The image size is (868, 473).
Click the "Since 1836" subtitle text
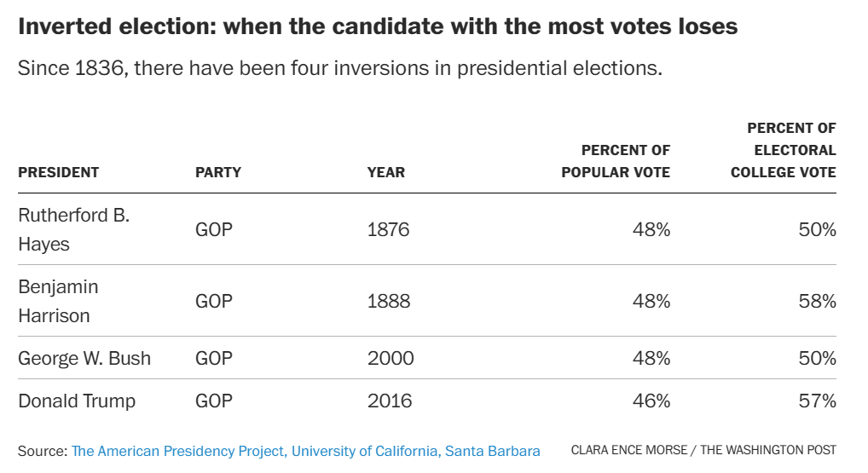(x=339, y=68)
